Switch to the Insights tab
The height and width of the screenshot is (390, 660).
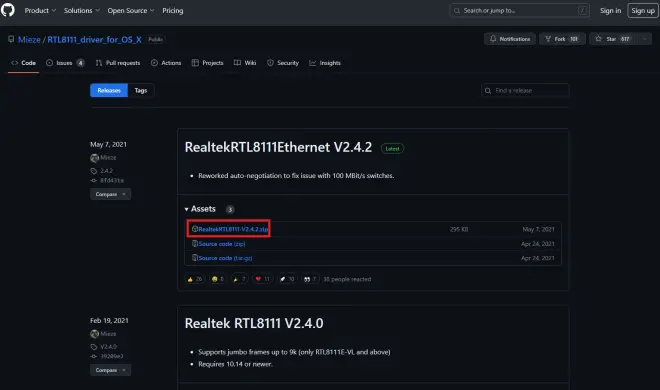click(325, 63)
